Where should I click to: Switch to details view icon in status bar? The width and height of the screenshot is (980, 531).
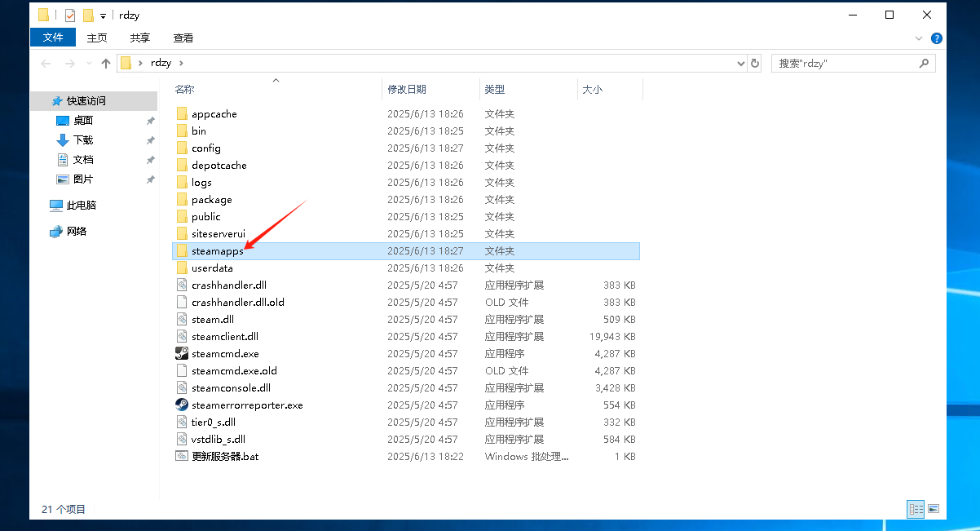pos(916,509)
